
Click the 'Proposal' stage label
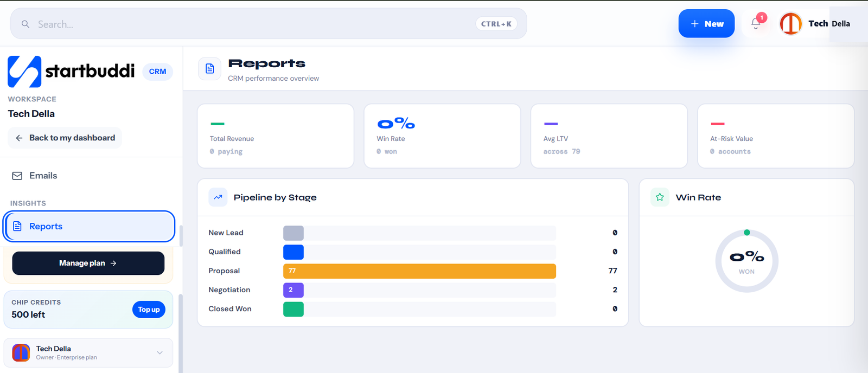(x=224, y=271)
